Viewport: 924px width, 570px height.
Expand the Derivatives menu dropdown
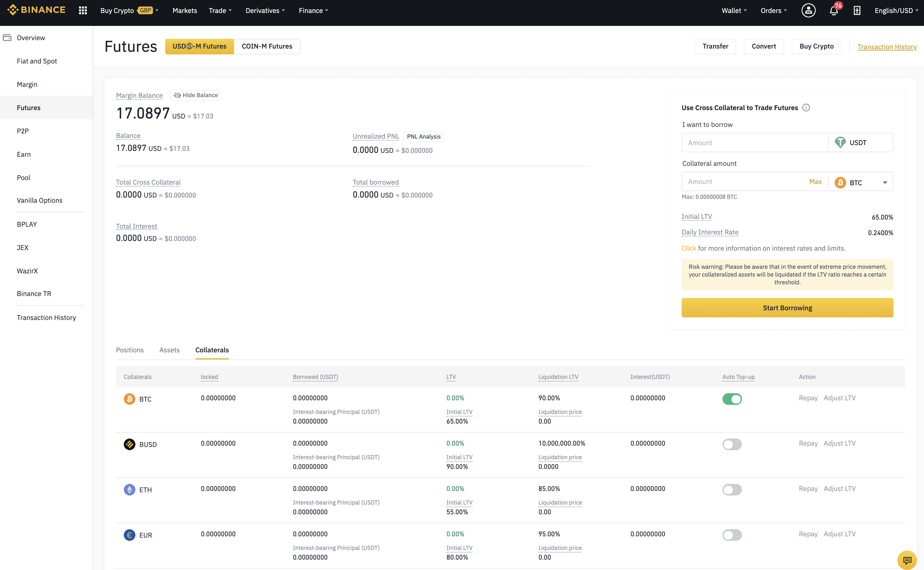point(265,11)
